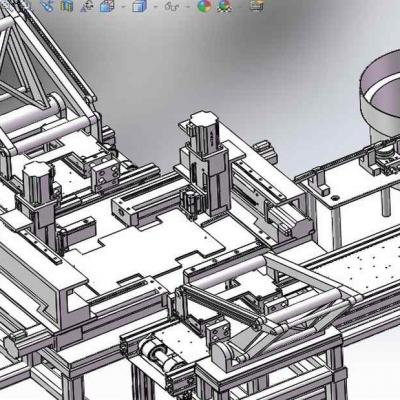Open Dynamic Annotation Views tool
The image size is (400, 400).
click(x=88, y=6)
